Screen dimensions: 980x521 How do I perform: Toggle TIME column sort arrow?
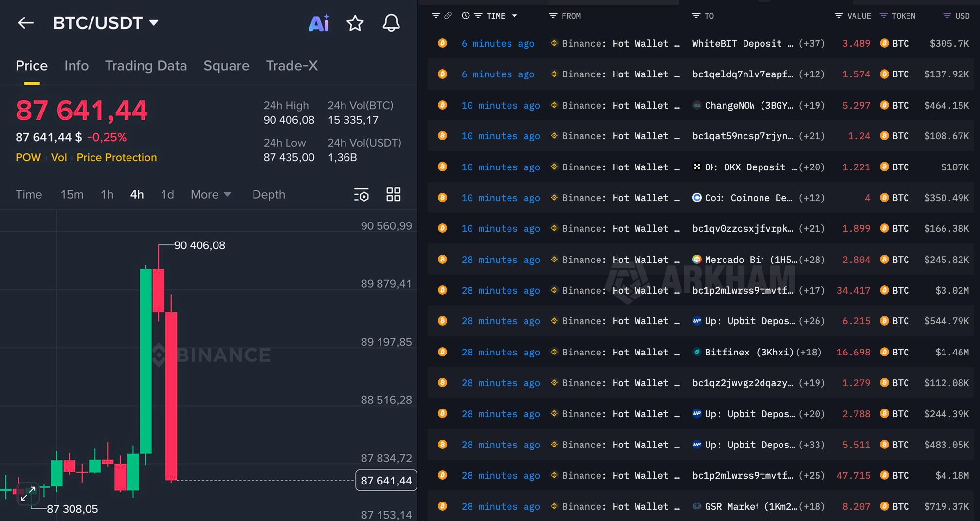(x=515, y=16)
